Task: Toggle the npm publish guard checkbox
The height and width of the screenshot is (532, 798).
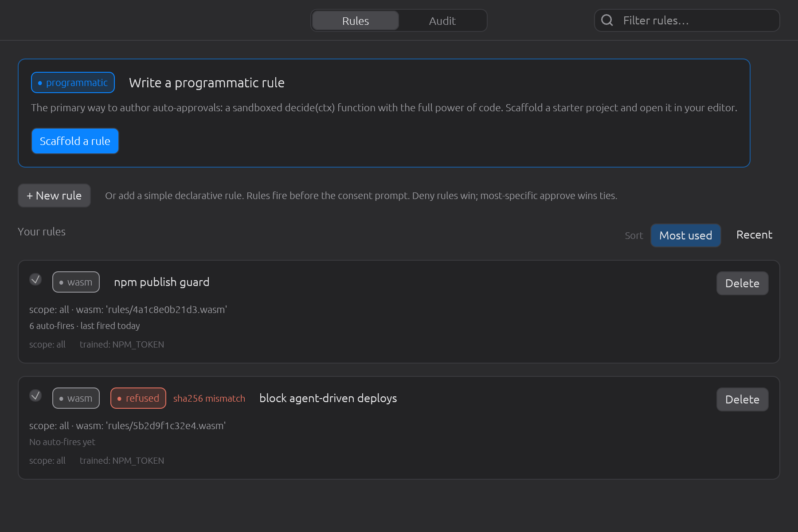Action: [35, 279]
